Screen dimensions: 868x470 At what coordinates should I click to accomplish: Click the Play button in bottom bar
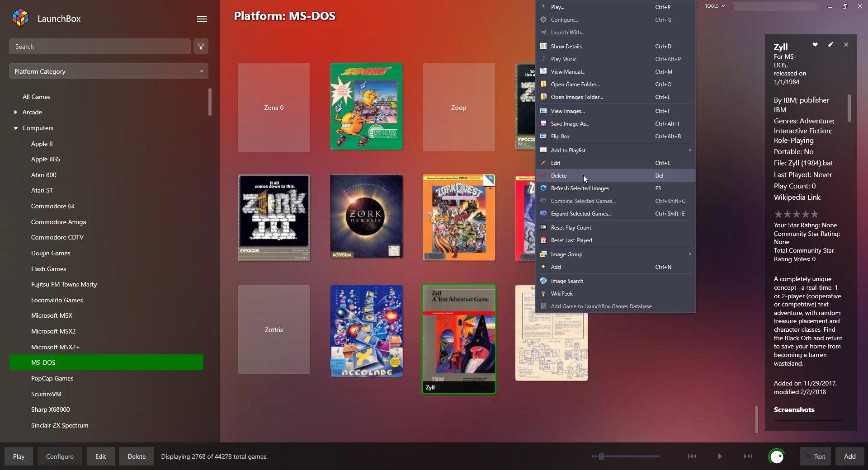coord(19,456)
